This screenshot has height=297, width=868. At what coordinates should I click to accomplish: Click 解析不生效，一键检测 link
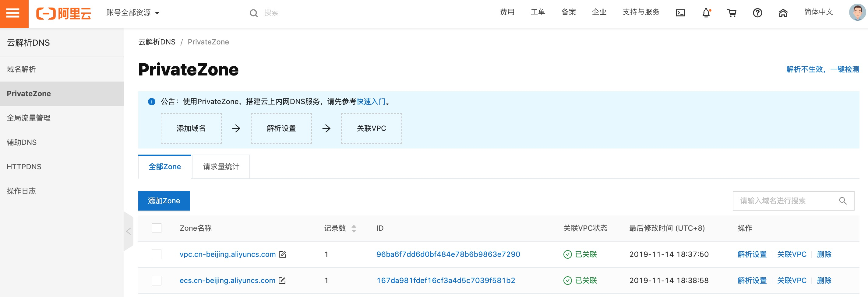823,69
